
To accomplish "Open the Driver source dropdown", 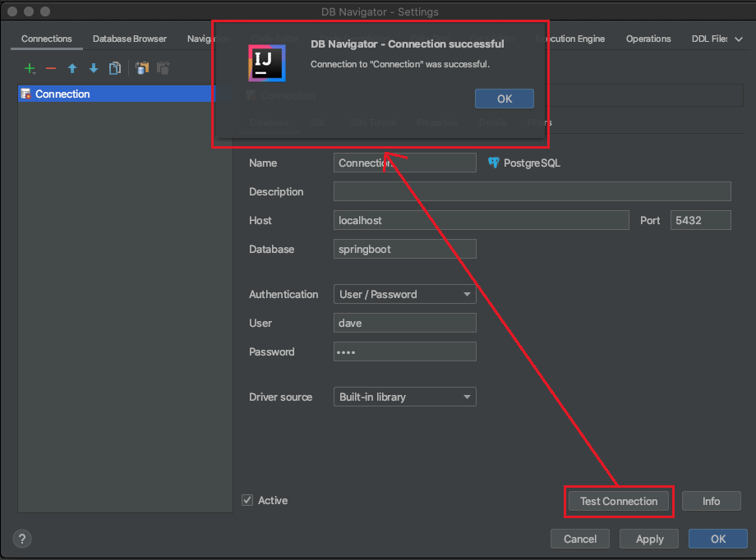I will point(405,397).
